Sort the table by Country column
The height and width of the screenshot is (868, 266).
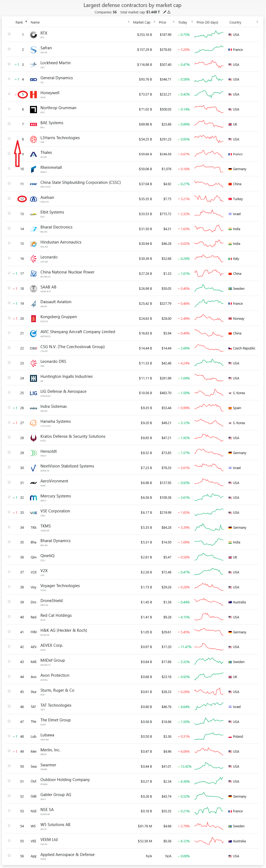pos(235,22)
